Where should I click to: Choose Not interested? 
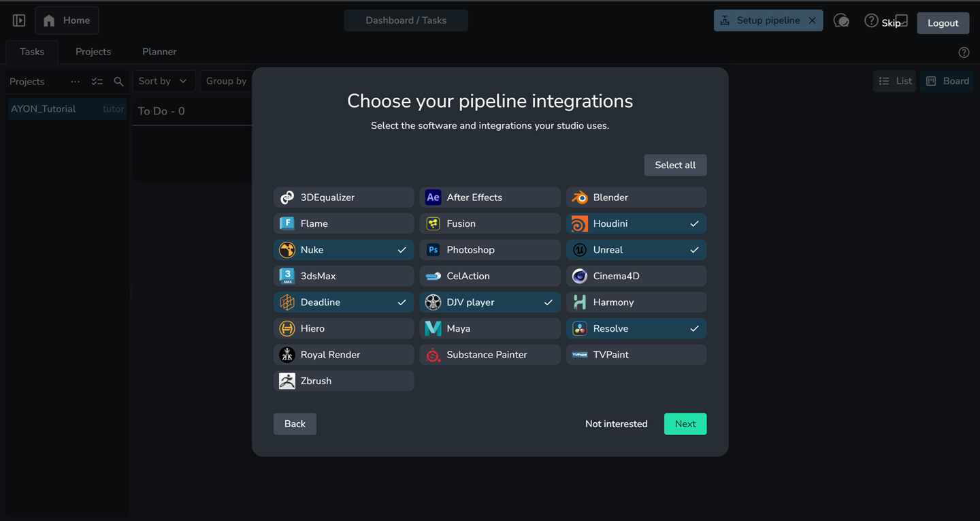[x=617, y=424]
